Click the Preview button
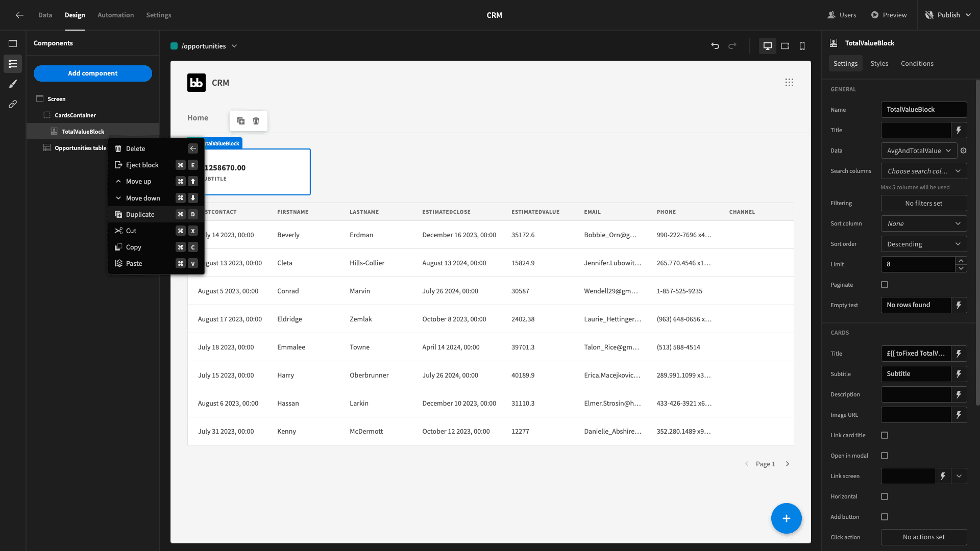This screenshot has width=980, height=551. 889,15
